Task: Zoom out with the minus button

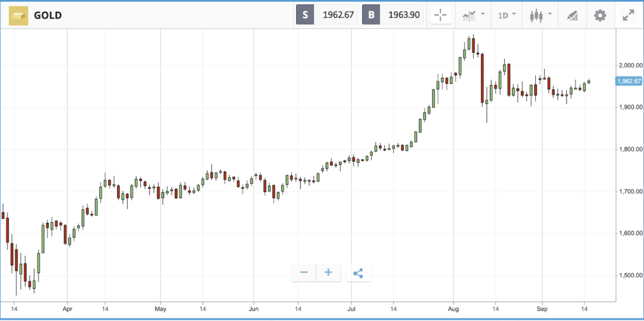Action: click(x=304, y=273)
